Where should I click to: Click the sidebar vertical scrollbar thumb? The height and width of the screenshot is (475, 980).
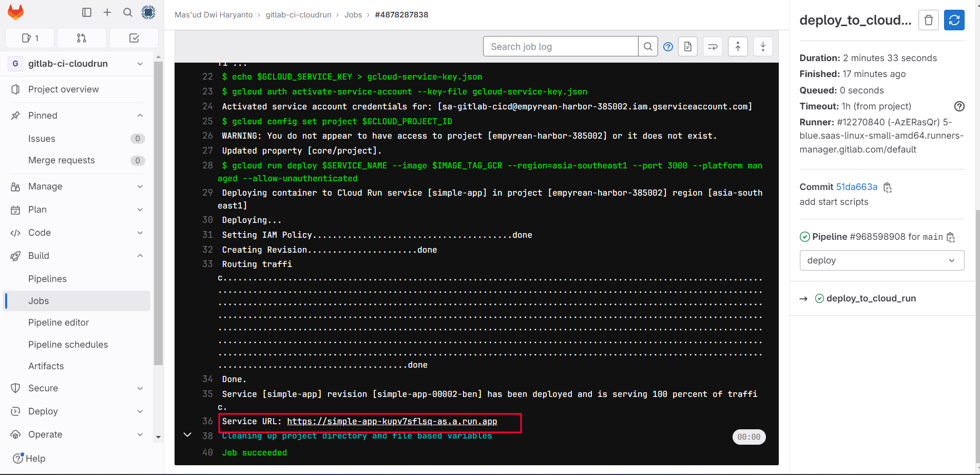click(158, 213)
